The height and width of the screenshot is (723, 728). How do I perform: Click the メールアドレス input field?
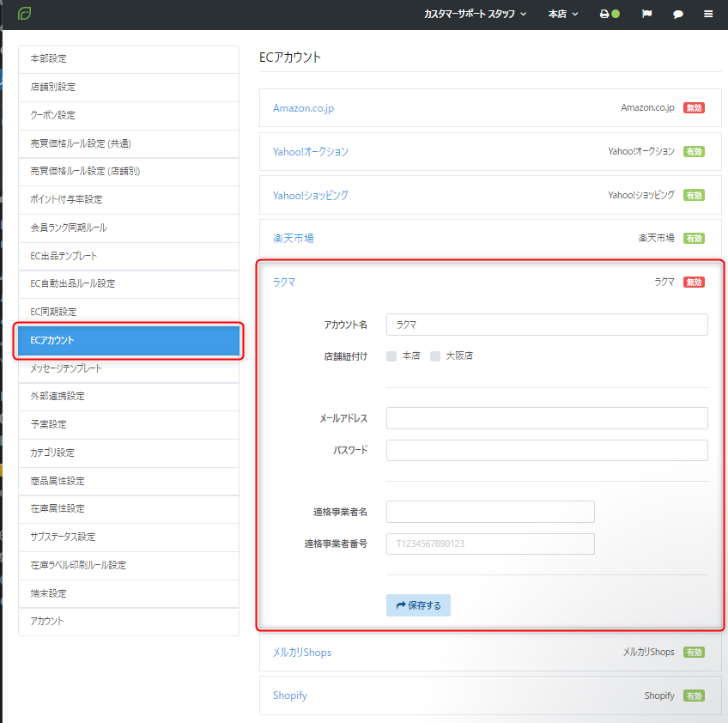click(x=547, y=418)
